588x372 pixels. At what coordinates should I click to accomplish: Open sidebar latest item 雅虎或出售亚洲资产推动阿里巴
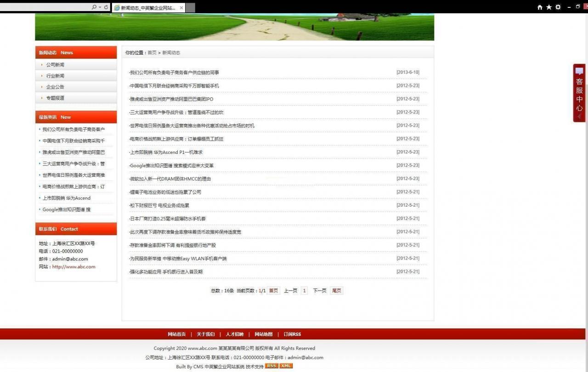[73, 152]
